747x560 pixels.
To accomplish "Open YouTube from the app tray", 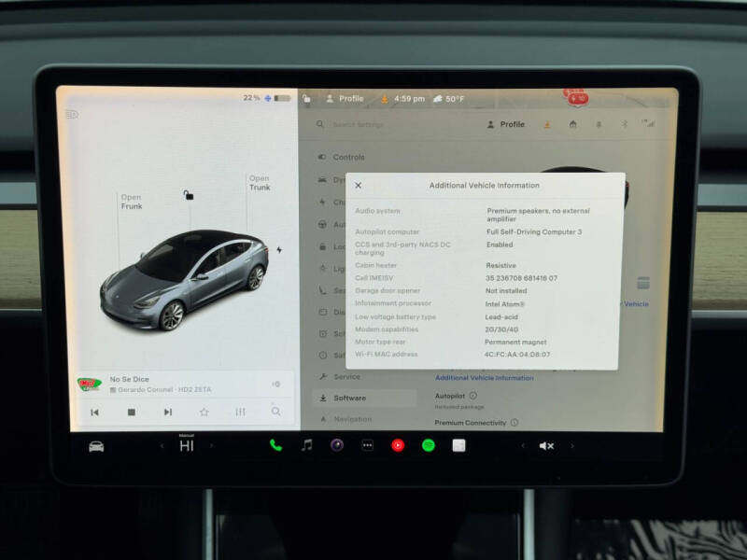I will tap(400, 446).
